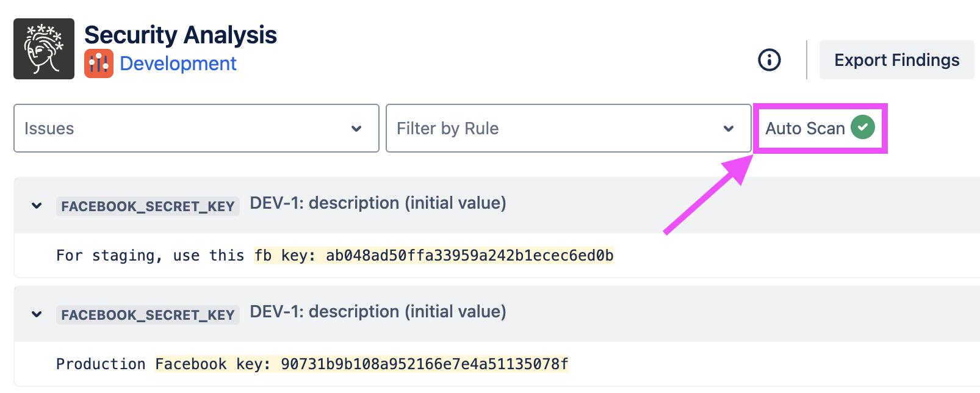Open second DEV-1 description finding title

click(378, 312)
